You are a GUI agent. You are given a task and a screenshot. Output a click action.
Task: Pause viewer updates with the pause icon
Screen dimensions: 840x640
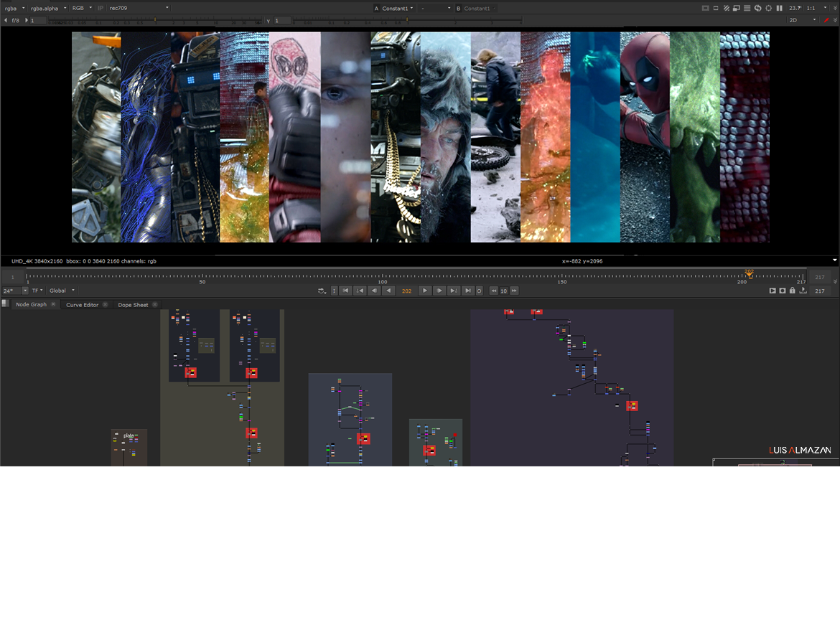click(x=779, y=8)
